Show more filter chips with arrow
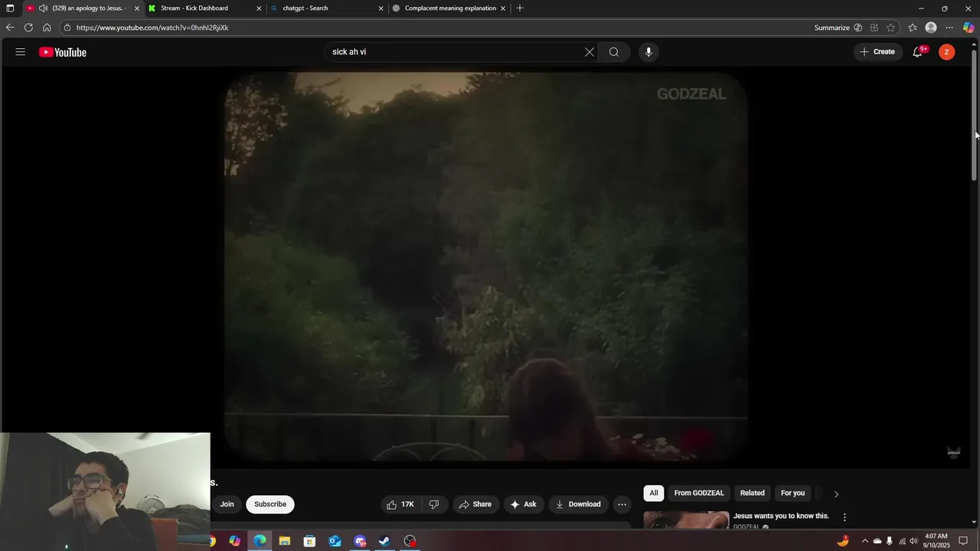The height and width of the screenshot is (551, 980). tap(836, 494)
